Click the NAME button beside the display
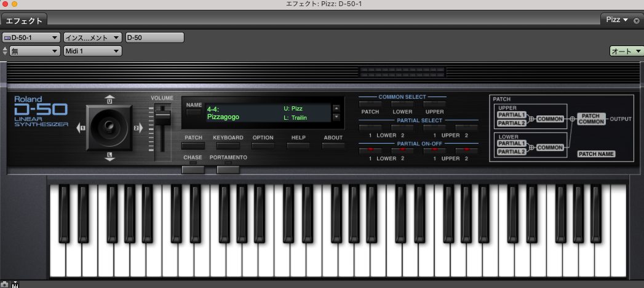The width and height of the screenshot is (644, 288). click(x=194, y=112)
